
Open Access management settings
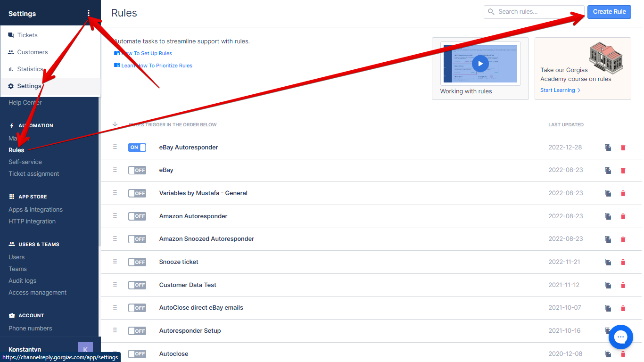37,292
